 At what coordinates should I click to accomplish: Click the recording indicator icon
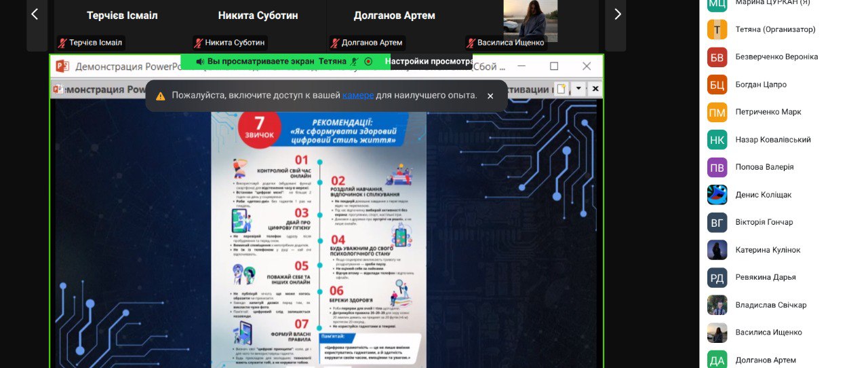[368, 62]
